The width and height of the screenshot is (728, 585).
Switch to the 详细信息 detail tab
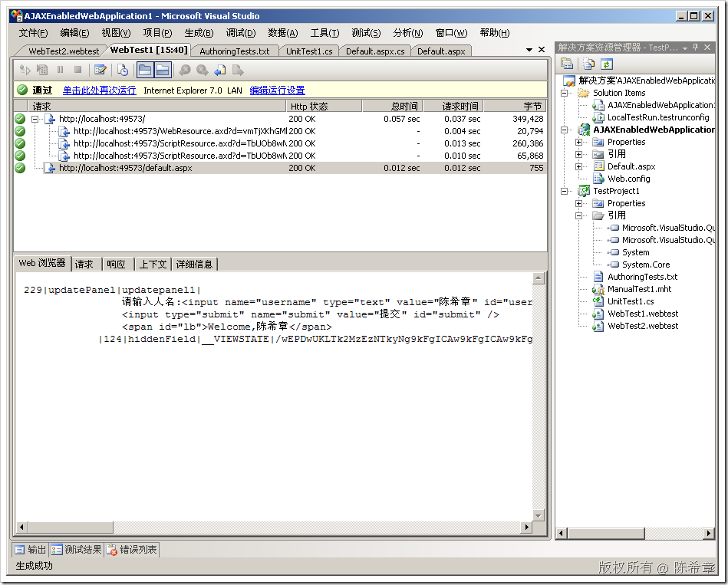pyautogui.click(x=194, y=264)
